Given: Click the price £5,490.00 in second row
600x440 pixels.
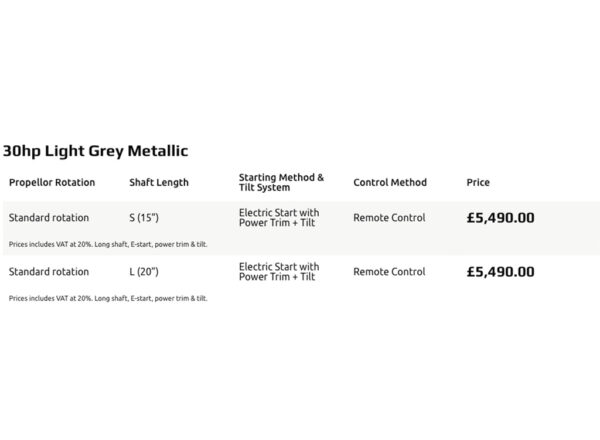Looking at the screenshot, I should click(x=501, y=272).
